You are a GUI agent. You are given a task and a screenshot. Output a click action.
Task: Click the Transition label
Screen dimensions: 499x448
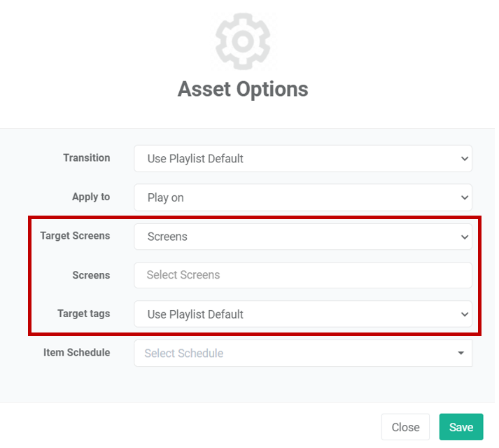87,158
